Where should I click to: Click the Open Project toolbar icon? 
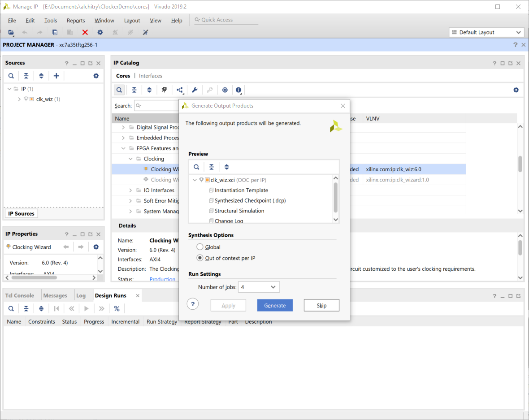11,32
